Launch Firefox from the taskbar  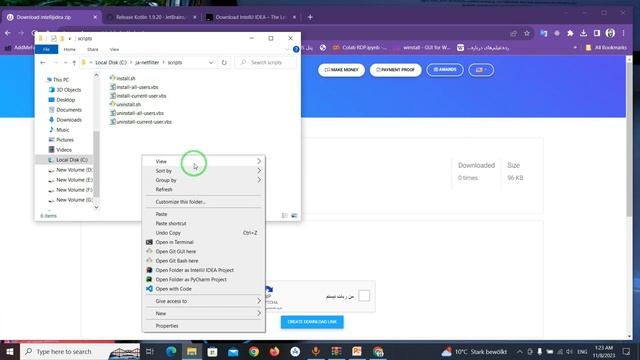click(274, 351)
